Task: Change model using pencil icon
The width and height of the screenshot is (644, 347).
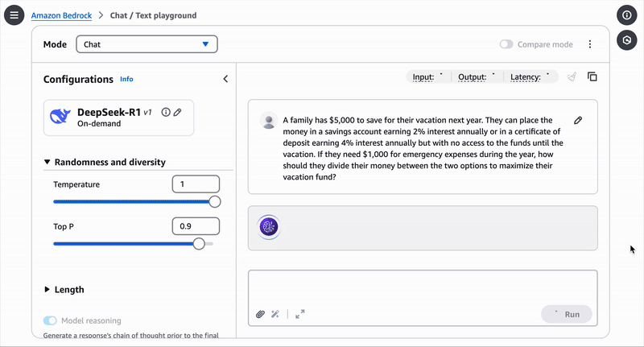Action: tap(177, 112)
